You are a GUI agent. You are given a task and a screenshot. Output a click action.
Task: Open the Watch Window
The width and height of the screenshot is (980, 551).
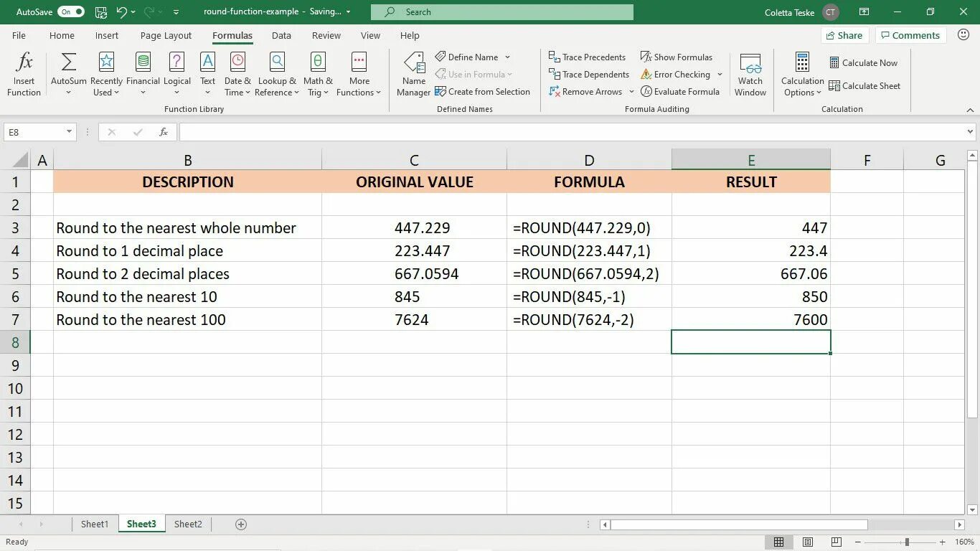[750, 74]
